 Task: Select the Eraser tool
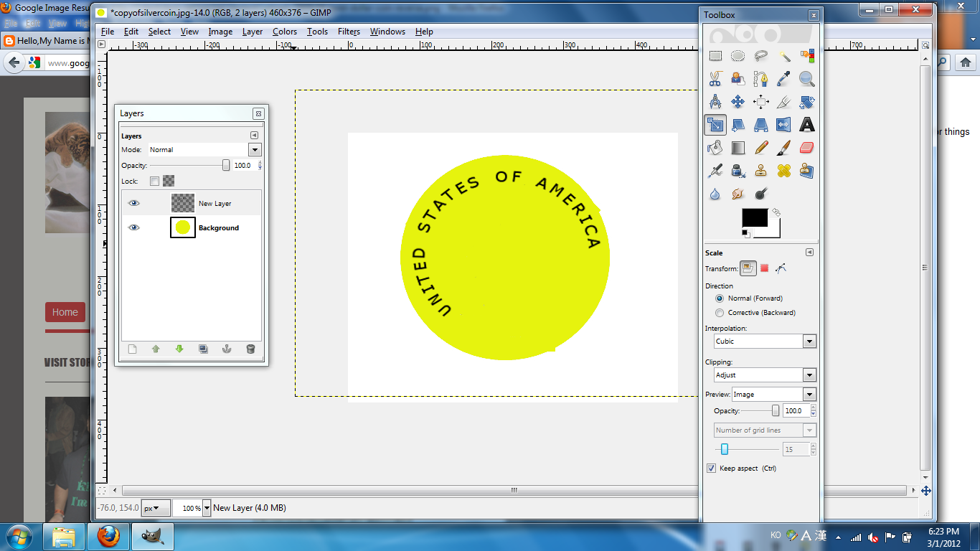pos(807,148)
